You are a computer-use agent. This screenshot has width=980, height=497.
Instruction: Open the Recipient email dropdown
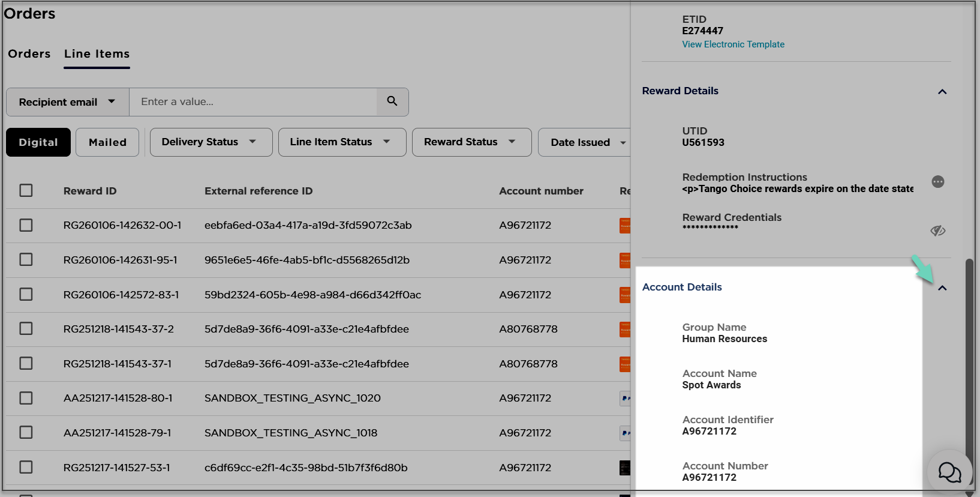67,102
